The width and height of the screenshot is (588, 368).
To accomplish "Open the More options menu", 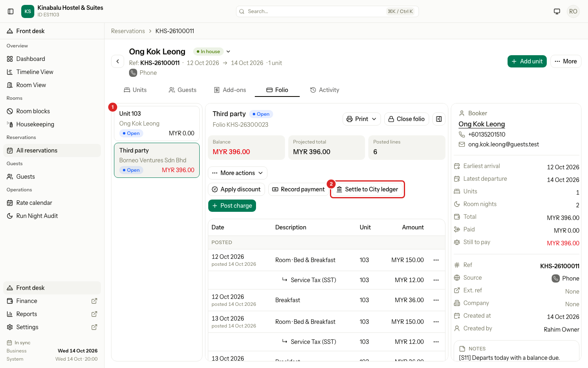I will tap(566, 61).
